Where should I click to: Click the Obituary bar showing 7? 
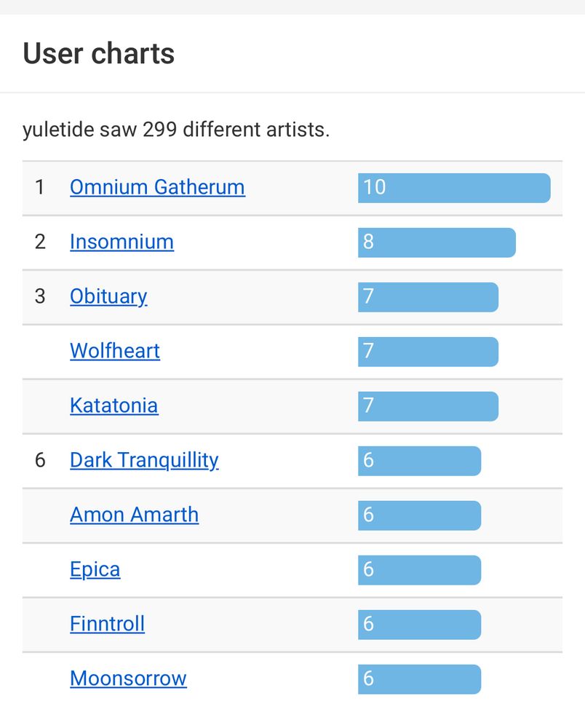tap(428, 297)
